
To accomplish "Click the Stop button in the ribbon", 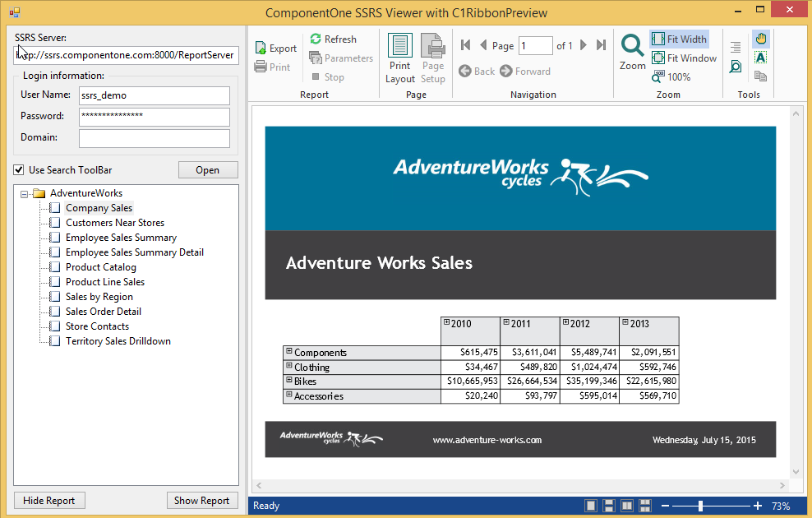I will click(328, 76).
